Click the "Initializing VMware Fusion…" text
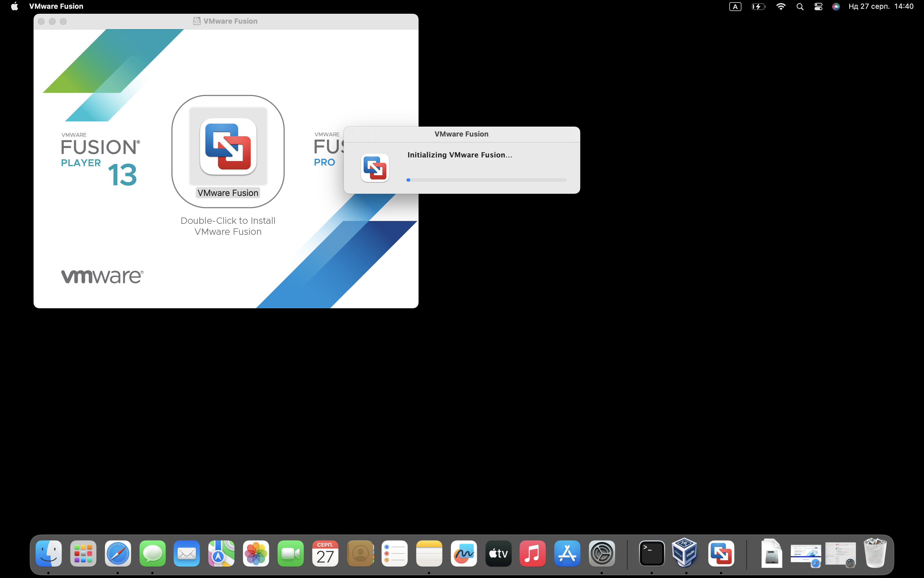 pyautogui.click(x=460, y=155)
